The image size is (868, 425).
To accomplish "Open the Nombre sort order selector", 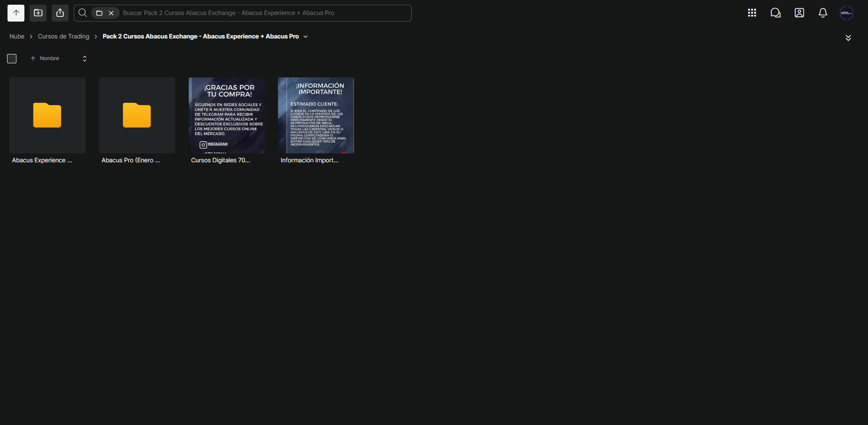I will [84, 59].
